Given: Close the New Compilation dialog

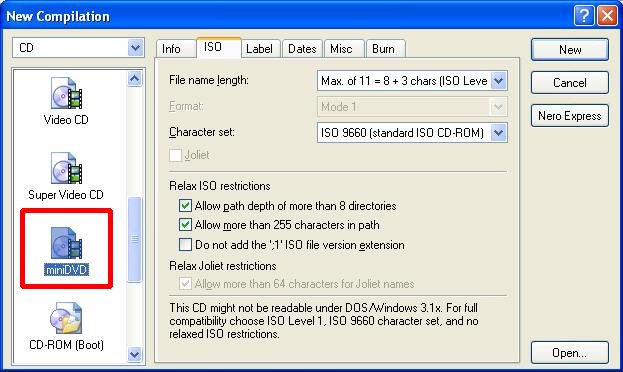Looking at the screenshot, I should click(x=607, y=16).
